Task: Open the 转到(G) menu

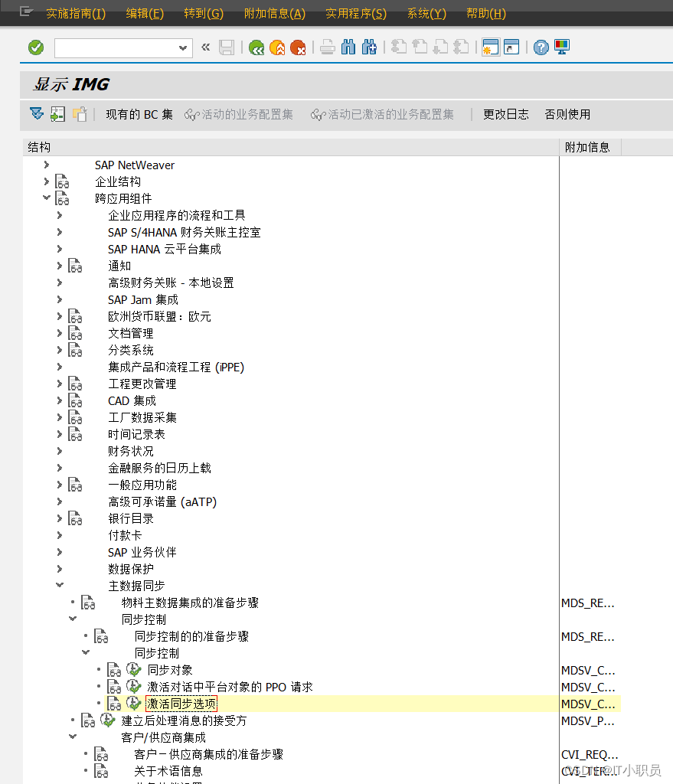Action: tap(204, 14)
